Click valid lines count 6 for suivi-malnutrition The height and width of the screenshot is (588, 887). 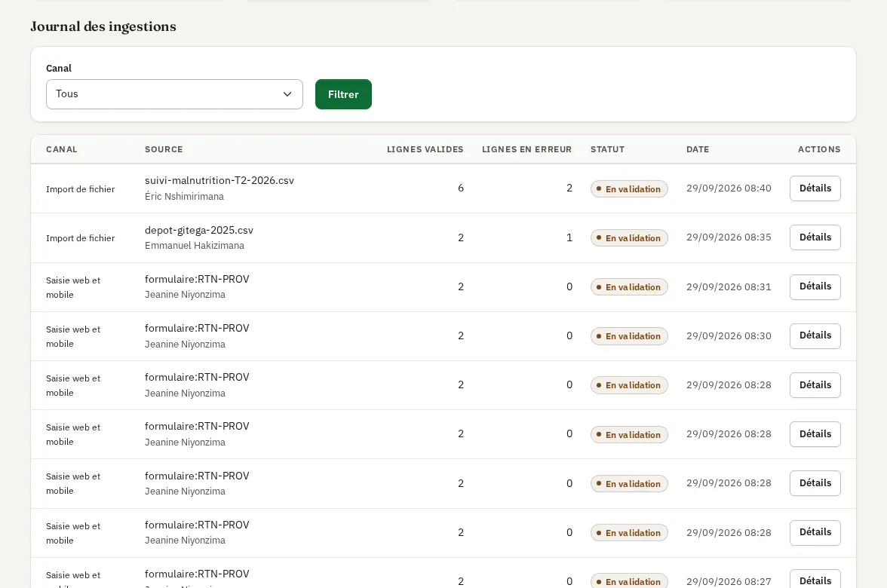460,188
